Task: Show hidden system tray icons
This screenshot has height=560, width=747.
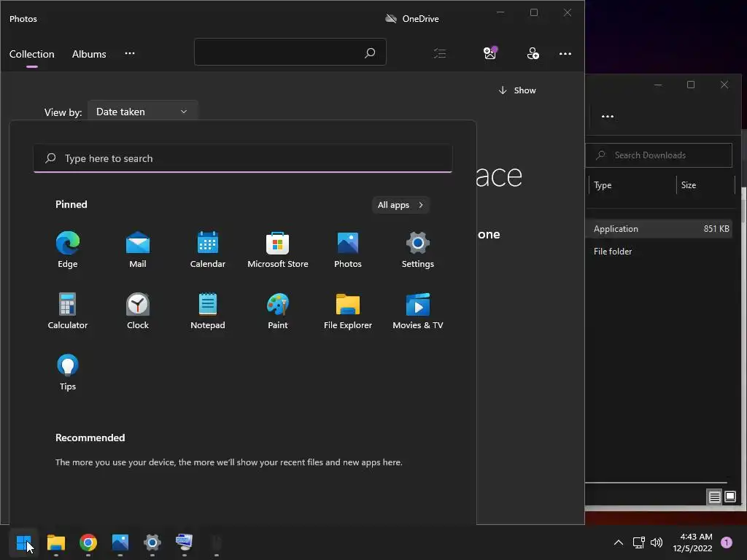Action: pos(619,542)
